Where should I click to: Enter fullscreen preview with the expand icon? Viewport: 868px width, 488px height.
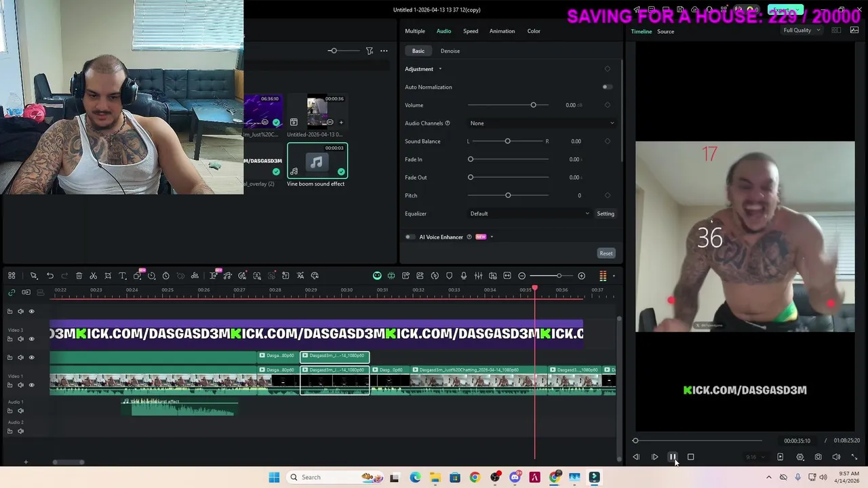coord(854,457)
